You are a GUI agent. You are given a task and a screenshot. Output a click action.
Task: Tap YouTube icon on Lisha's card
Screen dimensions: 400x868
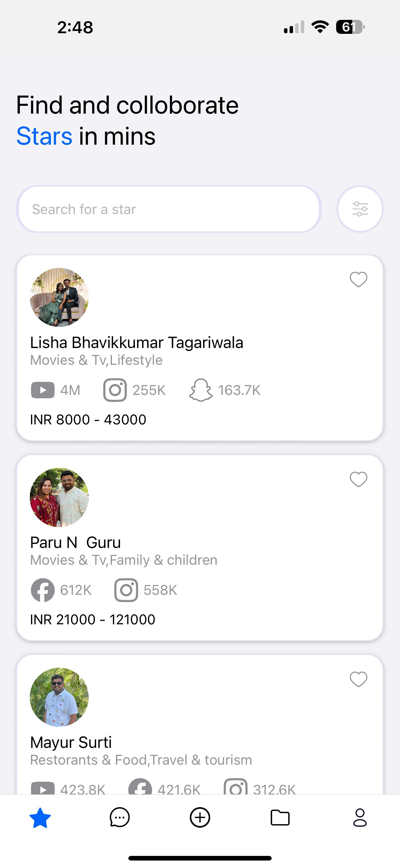(43, 390)
